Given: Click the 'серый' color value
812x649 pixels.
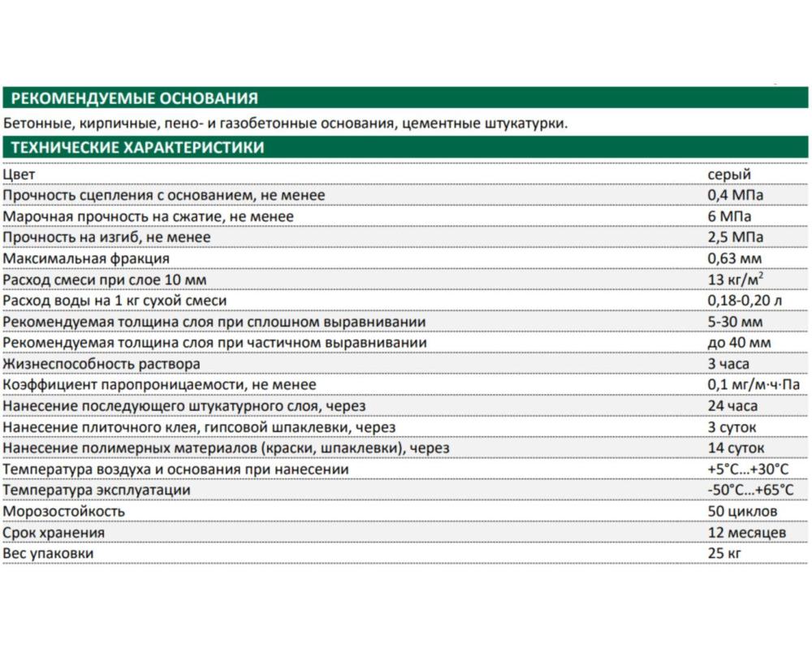Looking at the screenshot, I should coord(729,175).
